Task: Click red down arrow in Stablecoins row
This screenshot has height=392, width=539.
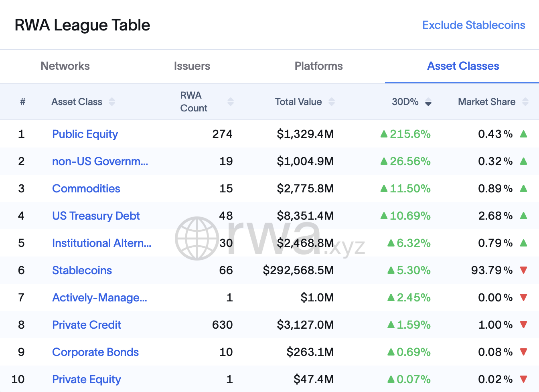Action: [x=523, y=270]
